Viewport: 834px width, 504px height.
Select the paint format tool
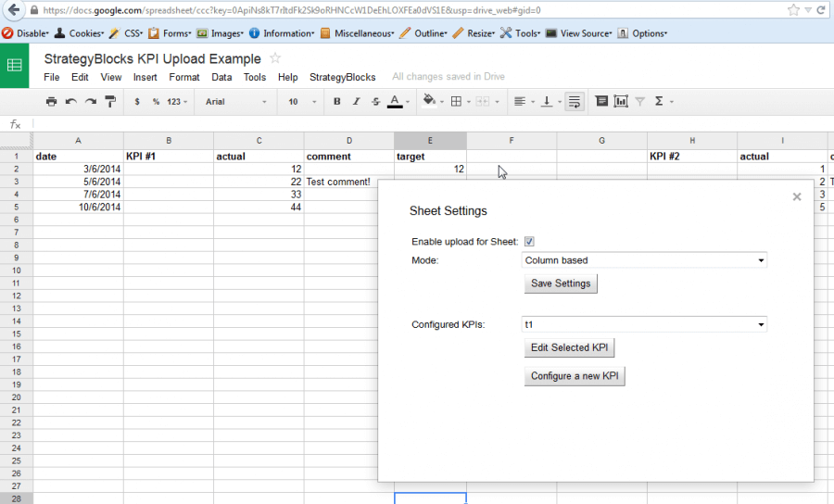(110, 102)
